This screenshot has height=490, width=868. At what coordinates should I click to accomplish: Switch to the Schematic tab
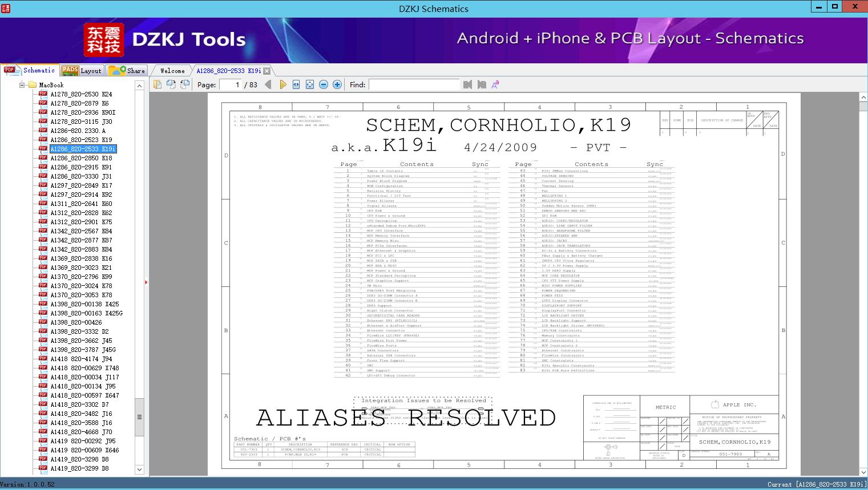point(30,70)
